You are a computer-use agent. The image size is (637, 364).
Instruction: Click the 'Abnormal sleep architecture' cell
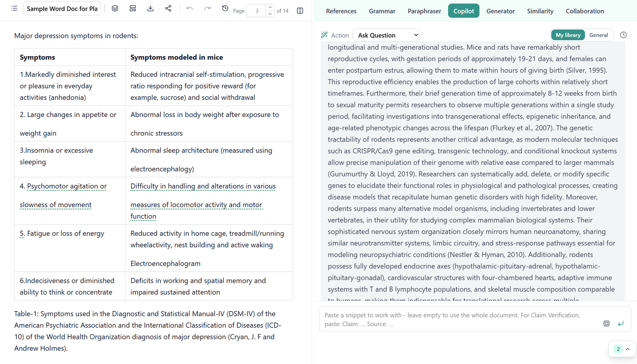pos(209,159)
